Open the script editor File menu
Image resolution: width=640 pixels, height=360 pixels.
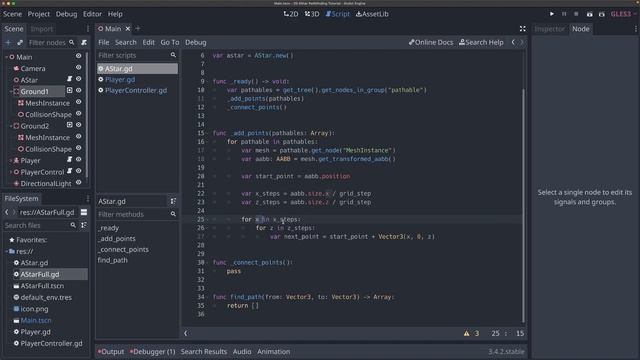[104, 42]
